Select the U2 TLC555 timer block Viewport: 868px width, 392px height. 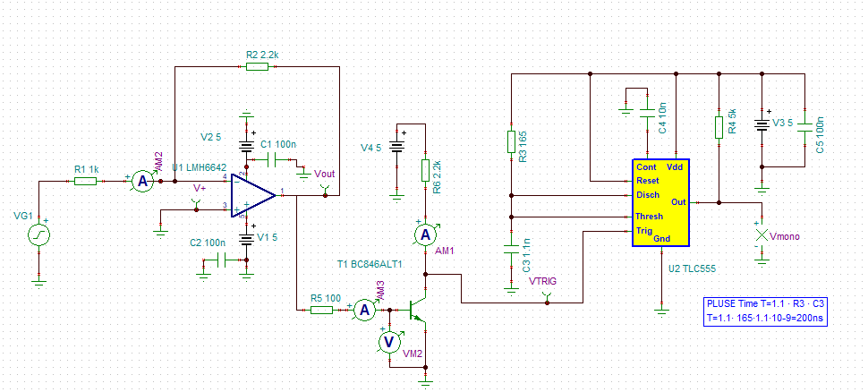661,202
